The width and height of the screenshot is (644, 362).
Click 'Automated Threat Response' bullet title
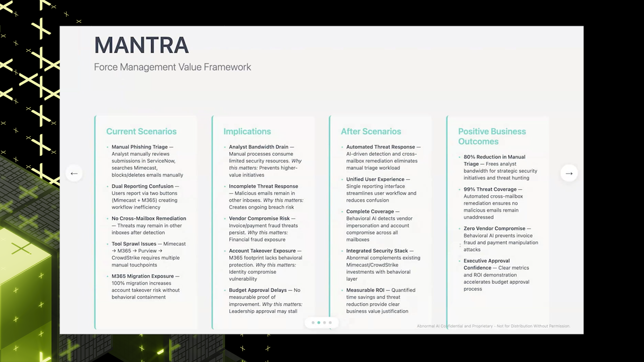click(x=380, y=147)
